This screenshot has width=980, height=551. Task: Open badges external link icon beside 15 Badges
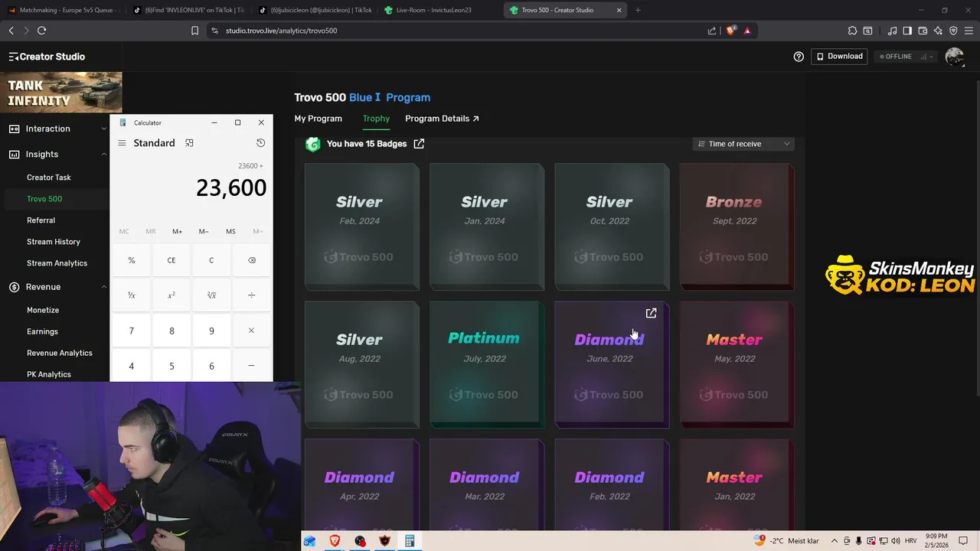coord(419,144)
